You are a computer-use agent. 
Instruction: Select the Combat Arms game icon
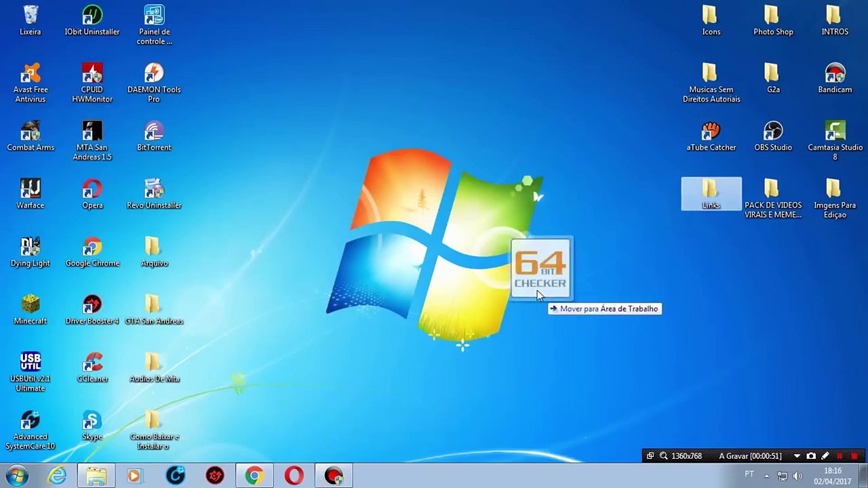pyautogui.click(x=31, y=136)
